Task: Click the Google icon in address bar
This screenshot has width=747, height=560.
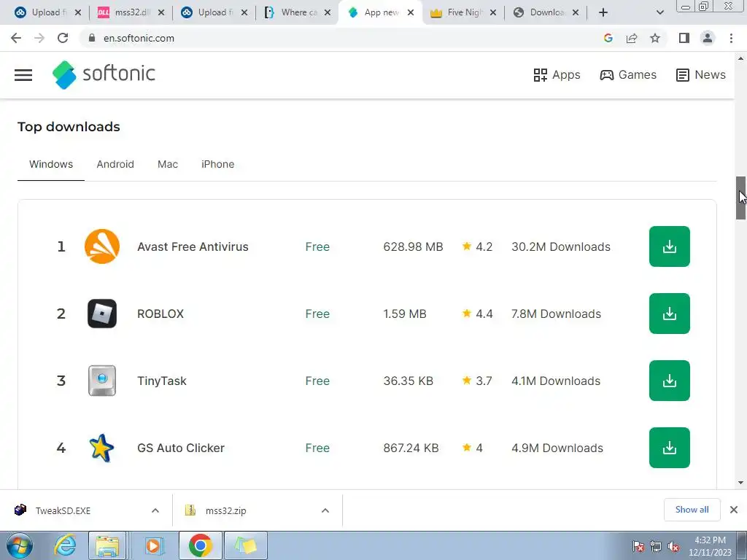Action: [x=608, y=38]
